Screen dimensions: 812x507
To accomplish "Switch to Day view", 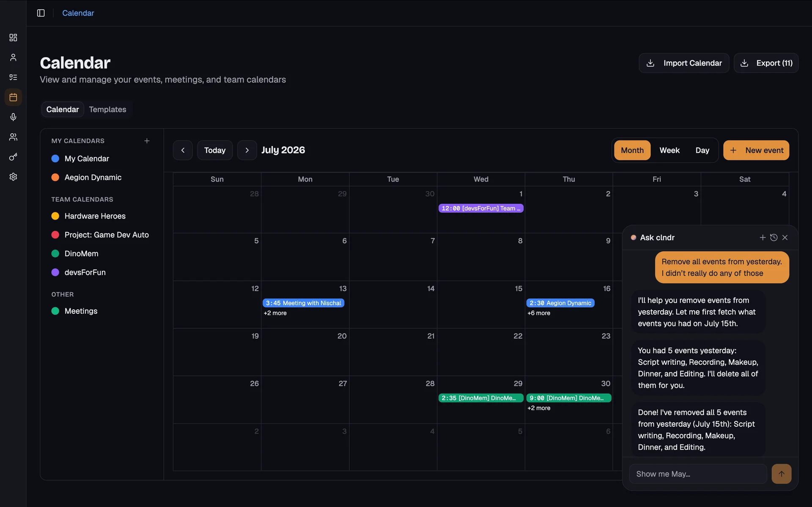I will [x=702, y=150].
